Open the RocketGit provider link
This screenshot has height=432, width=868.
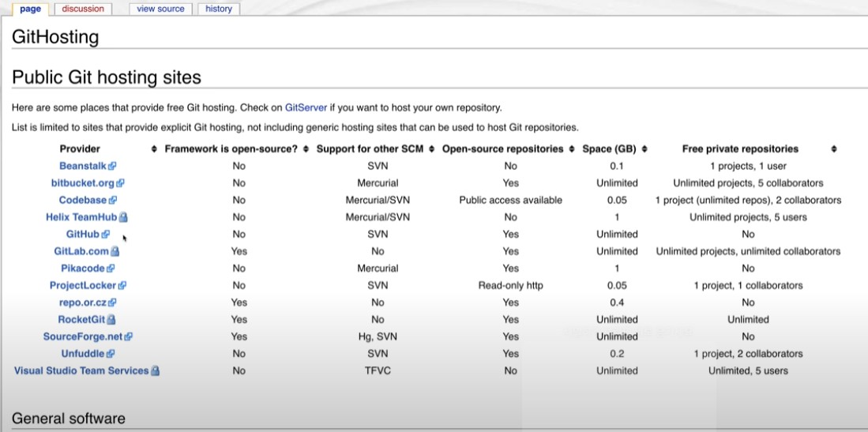tap(81, 320)
